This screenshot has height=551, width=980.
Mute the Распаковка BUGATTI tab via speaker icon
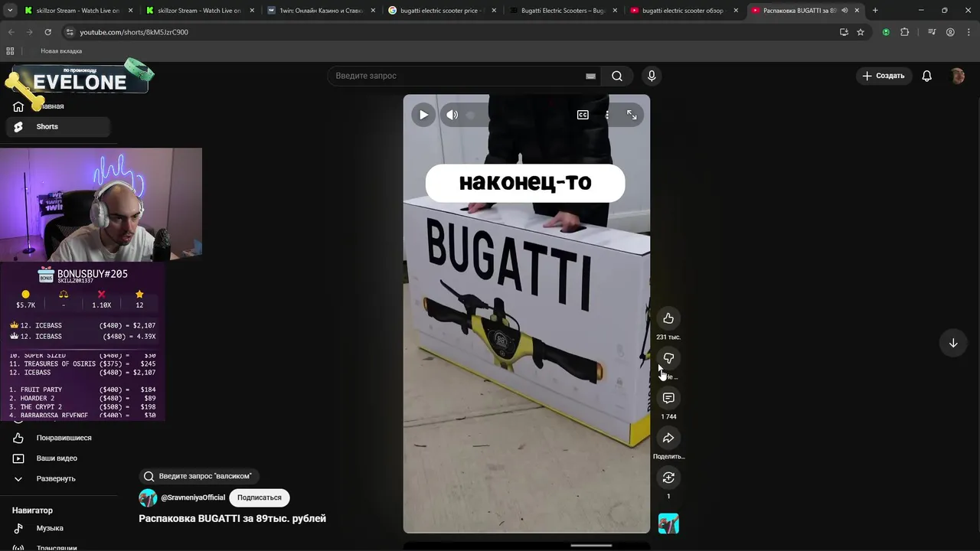(x=844, y=11)
